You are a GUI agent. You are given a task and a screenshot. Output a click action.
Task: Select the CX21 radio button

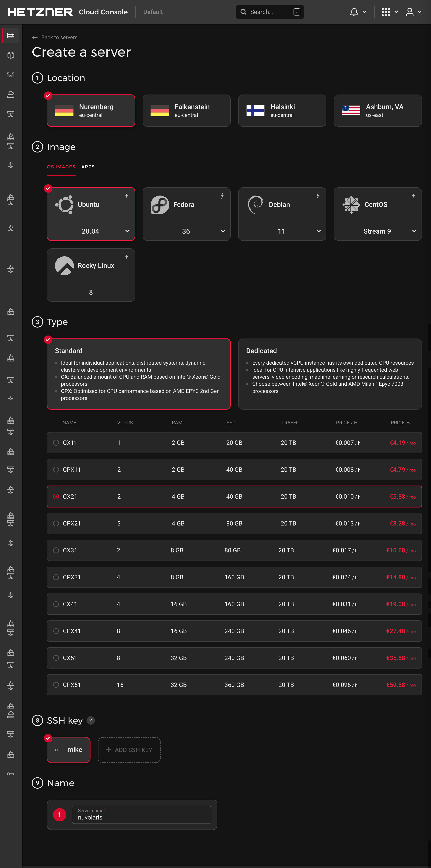click(x=56, y=496)
